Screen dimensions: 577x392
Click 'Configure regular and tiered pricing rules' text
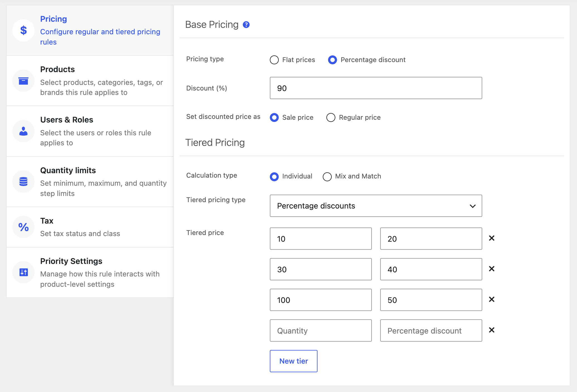tap(100, 37)
